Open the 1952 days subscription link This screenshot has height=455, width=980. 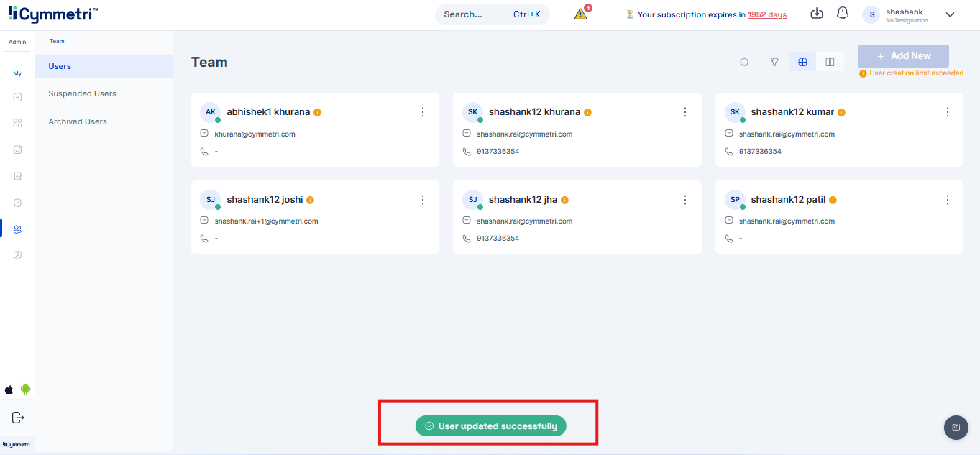(x=767, y=14)
